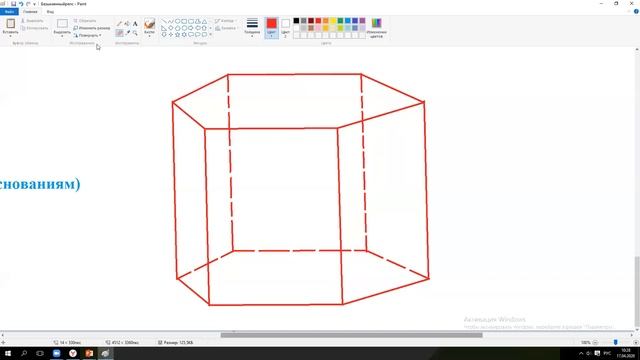Click the zoom slider handle in the status bar
Screen dimensions: 640x360
[616, 342]
